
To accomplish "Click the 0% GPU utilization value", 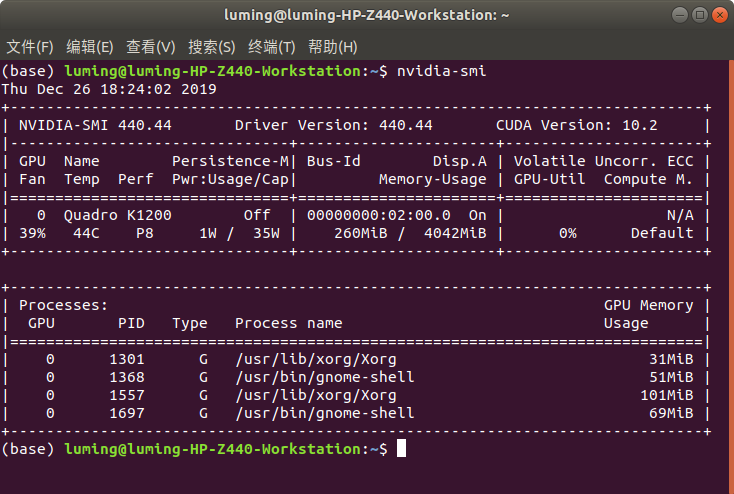I will tap(567, 233).
